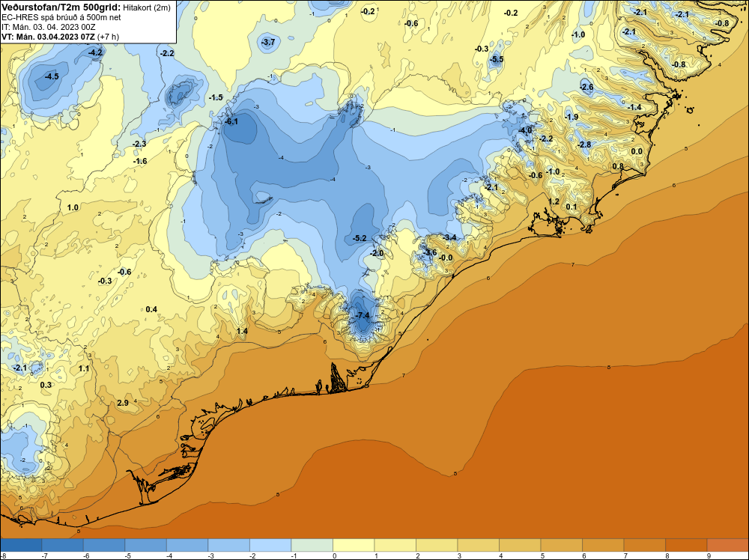Screen dimensions: 749x560
Task: Click the 'Hitakort (2m)' label in header
Action: tap(147, 7)
